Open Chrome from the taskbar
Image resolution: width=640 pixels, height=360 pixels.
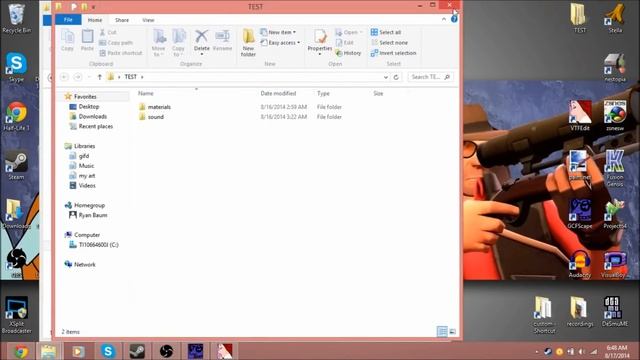tap(20, 351)
